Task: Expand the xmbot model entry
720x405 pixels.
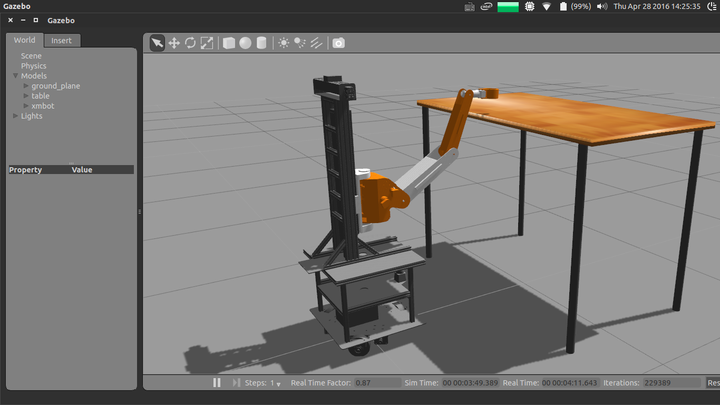Action: pos(25,106)
